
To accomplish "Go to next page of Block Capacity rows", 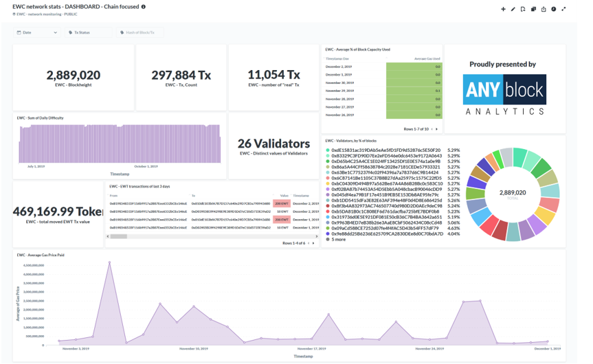I will tap(436, 128).
